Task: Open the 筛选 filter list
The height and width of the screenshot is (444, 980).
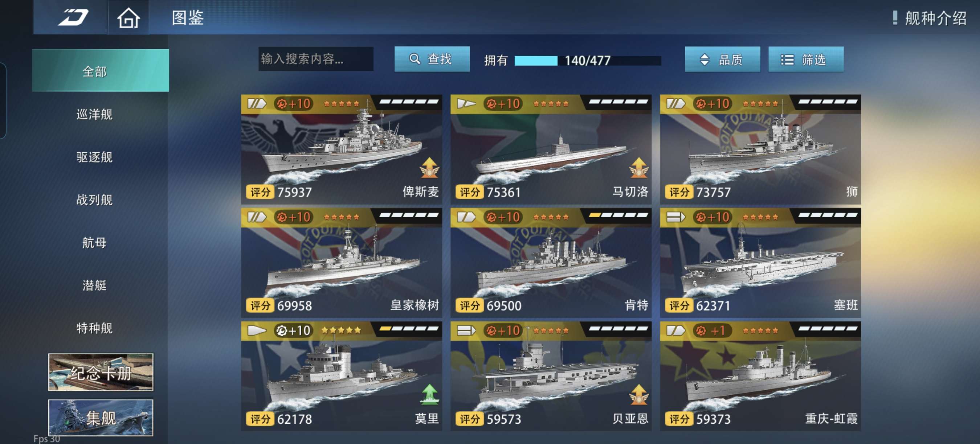Action: 806,59
